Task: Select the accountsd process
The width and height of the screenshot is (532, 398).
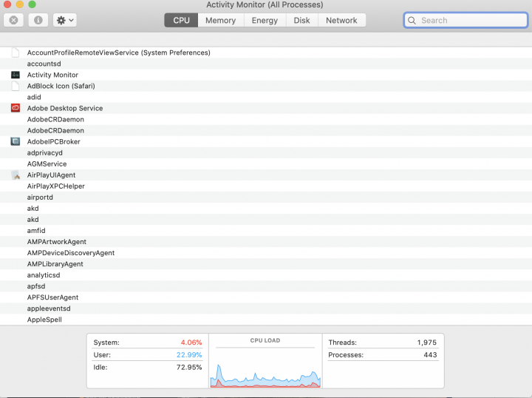Action: tap(44, 64)
